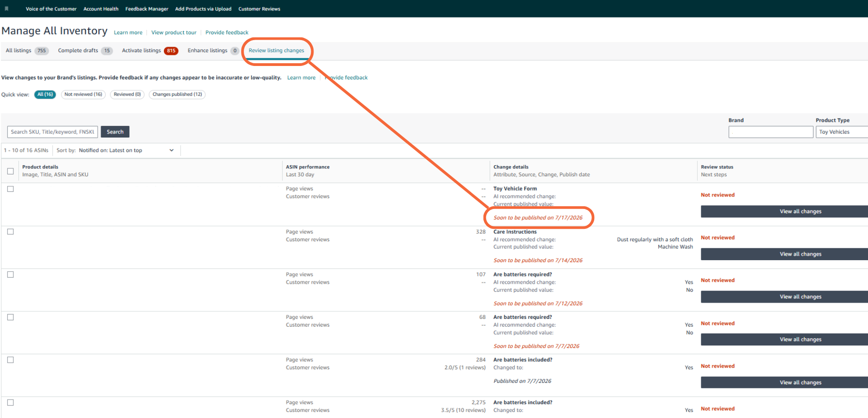Image resolution: width=868 pixels, height=418 pixels.
Task: Toggle the select-all checkbox in table header
Action: [11, 171]
